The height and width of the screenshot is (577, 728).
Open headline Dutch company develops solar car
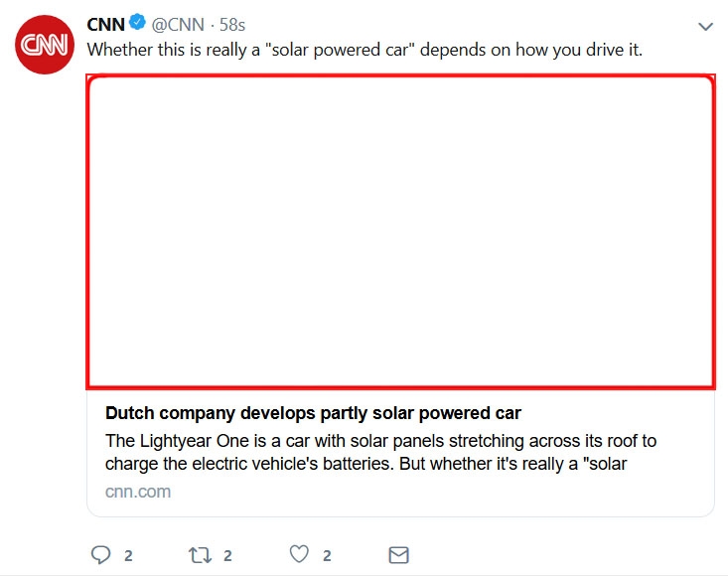pyautogui.click(x=313, y=413)
